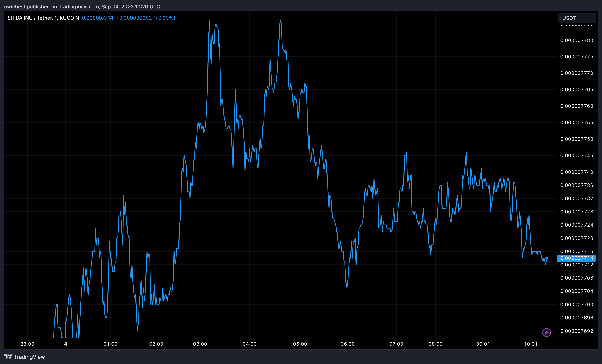This screenshot has width=602, height=364.
Task: Click the 0.000007760 price axis label
Action: [577, 106]
